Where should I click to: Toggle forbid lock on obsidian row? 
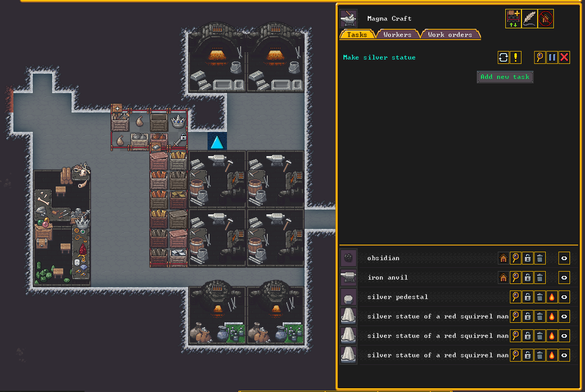pyautogui.click(x=528, y=258)
